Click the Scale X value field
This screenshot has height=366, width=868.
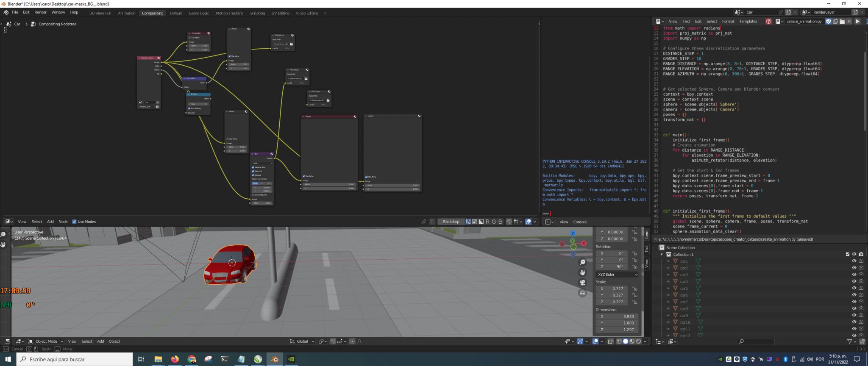(614, 288)
